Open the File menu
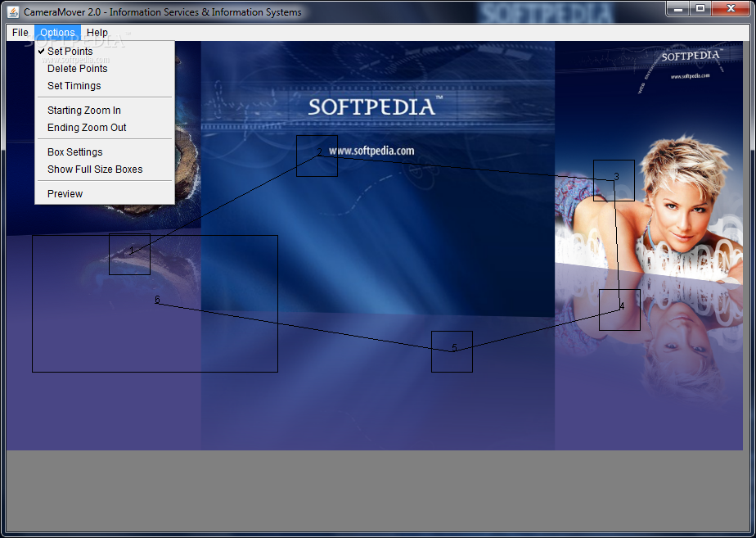The image size is (756, 538). 20,32
